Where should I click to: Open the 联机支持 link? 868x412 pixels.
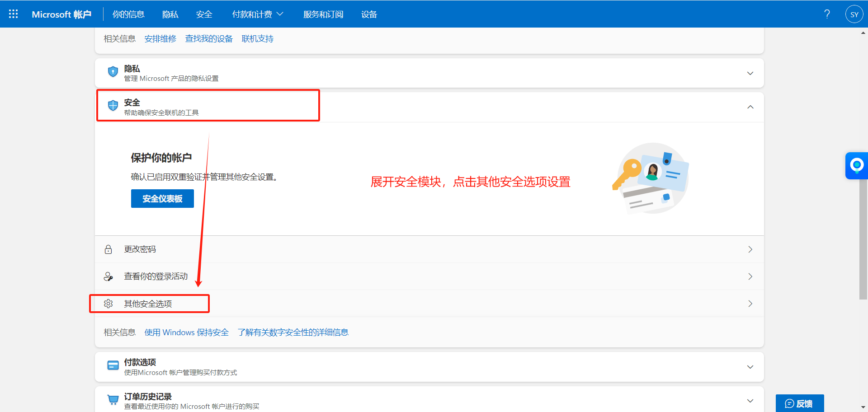[x=258, y=39]
